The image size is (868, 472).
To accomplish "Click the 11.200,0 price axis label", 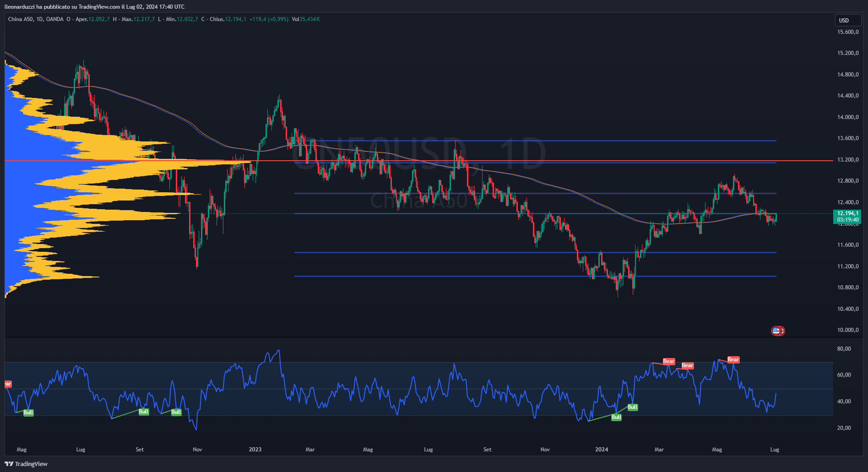I will (848, 266).
